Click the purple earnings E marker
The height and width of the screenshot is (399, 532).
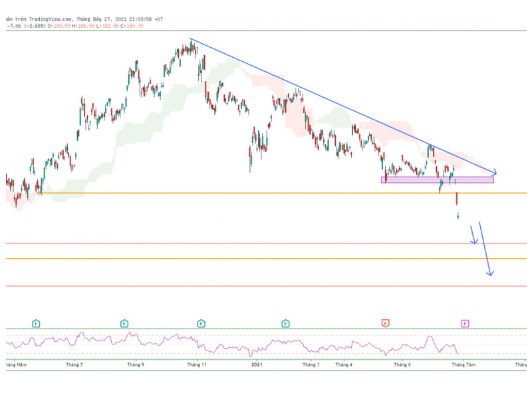[465, 323]
